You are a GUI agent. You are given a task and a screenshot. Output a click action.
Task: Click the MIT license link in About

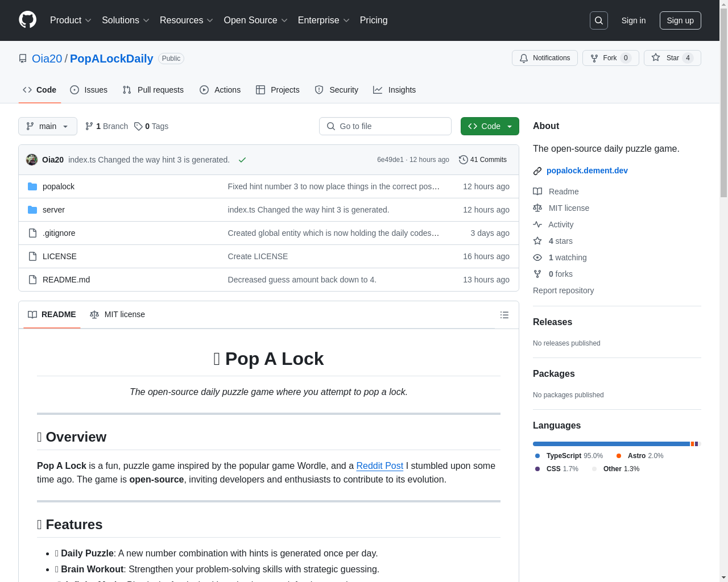pyautogui.click(x=561, y=208)
